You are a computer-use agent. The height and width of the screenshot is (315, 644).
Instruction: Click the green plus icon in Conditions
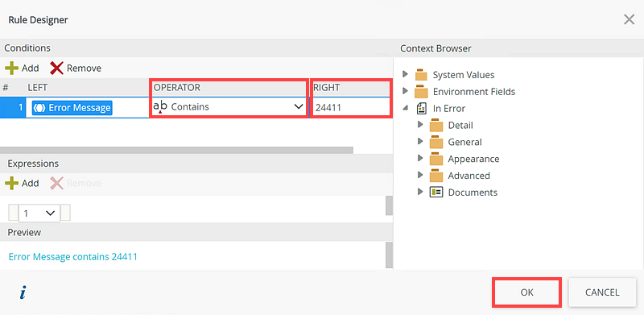pos(12,68)
